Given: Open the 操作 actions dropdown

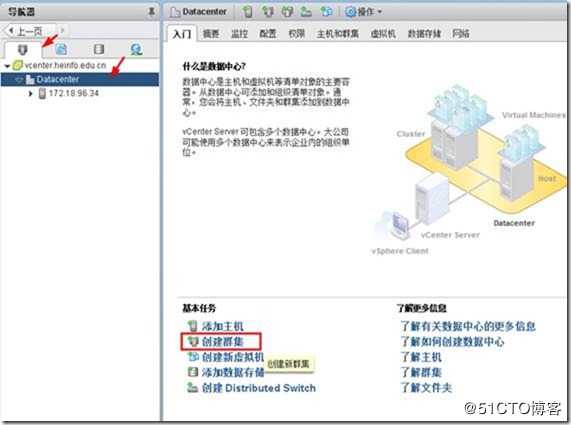Looking at the screenshot, I should [x=363, y=12].
